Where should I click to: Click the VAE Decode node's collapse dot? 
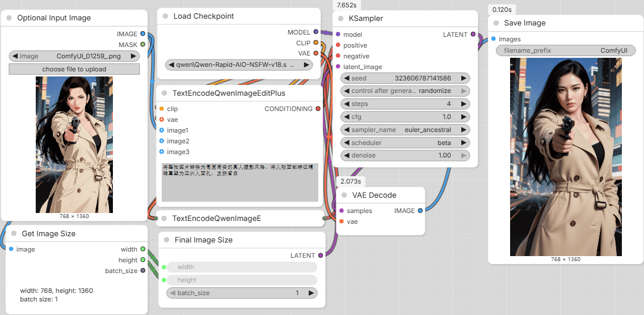tap(344, 195)
